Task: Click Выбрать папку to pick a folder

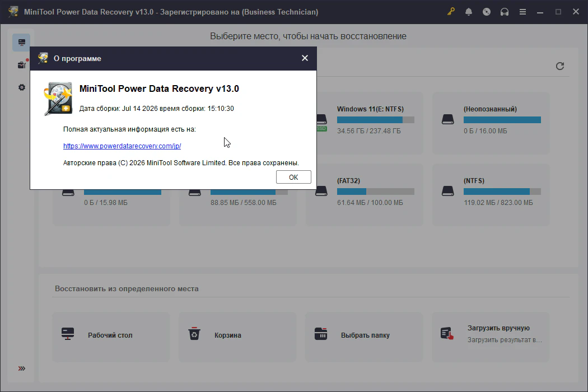Action: [x=364, y=337]
